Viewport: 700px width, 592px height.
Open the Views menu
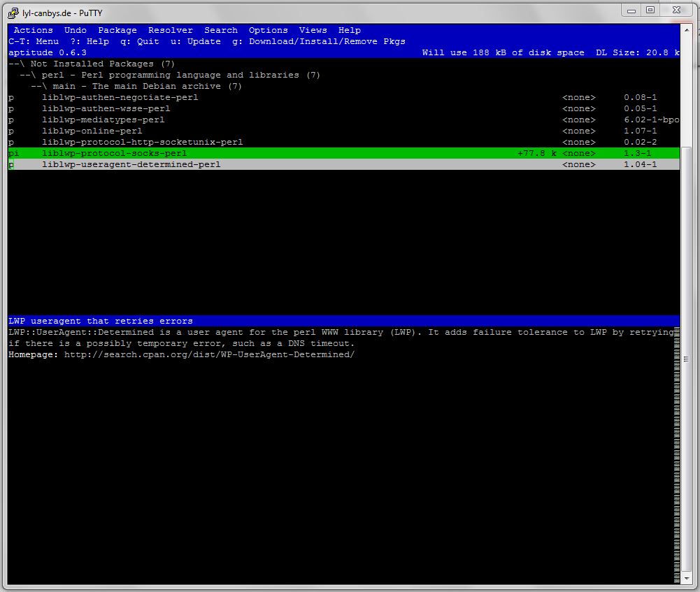(x=313, y=30)
